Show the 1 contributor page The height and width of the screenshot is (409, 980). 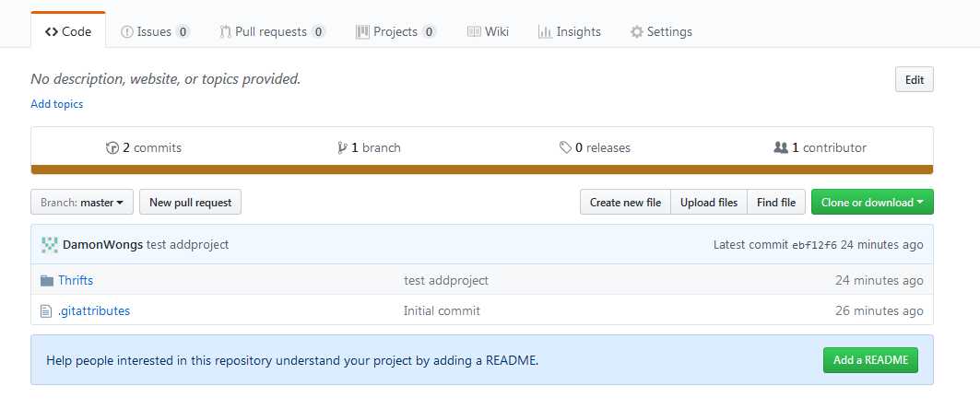coord(820,148)
